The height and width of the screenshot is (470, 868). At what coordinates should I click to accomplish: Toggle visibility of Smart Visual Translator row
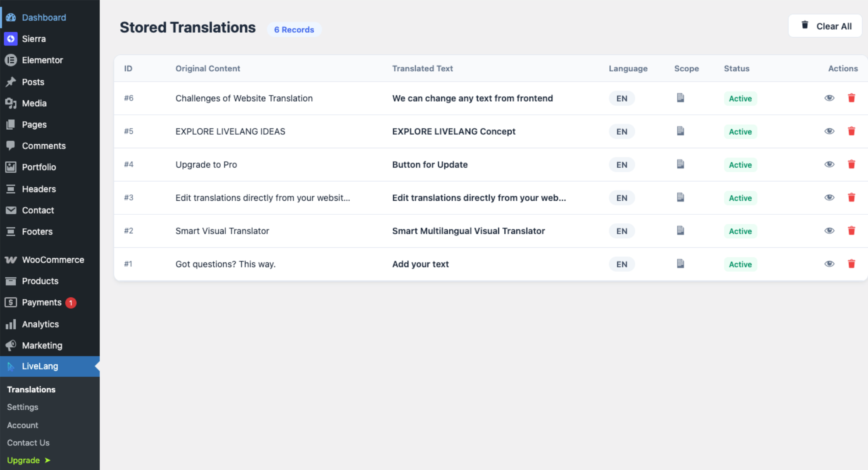pos(829,230)
